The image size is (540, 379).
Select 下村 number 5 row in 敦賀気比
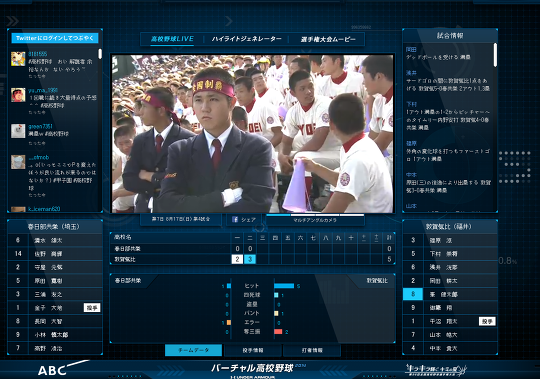coord(450,254)
